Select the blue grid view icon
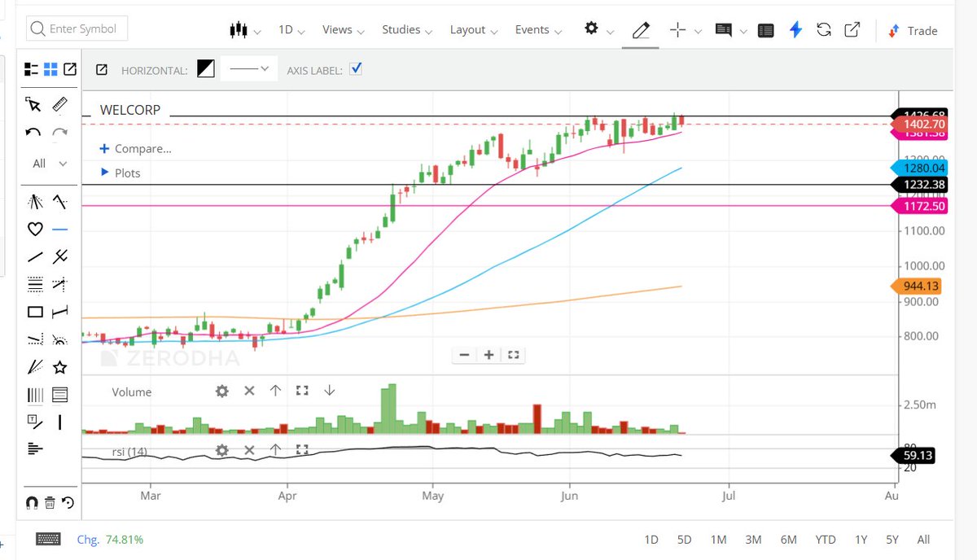This screenshot has height=560, width=977. 50,69
